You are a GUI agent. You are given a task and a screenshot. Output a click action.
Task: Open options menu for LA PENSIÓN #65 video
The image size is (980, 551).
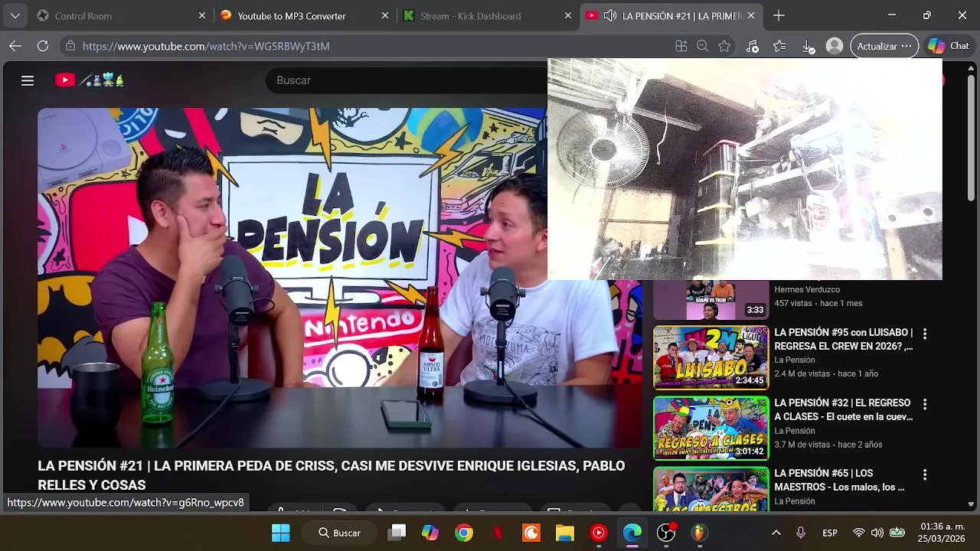pos(924,474)
